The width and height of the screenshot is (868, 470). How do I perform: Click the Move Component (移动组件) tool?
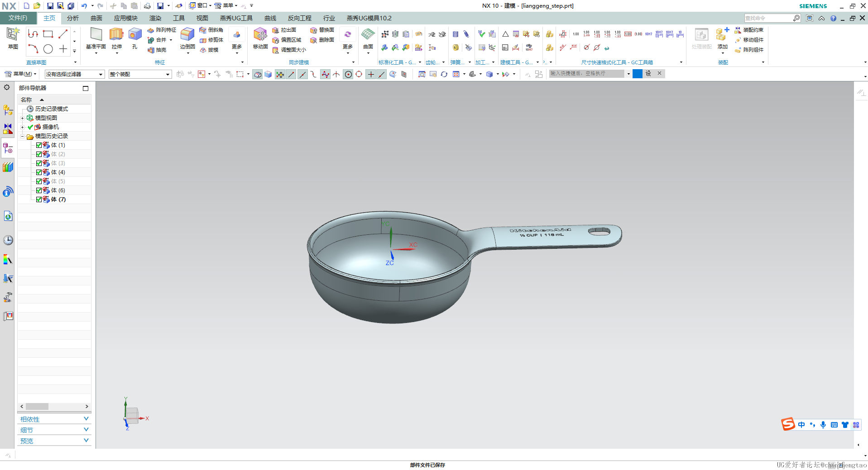[749, 40]
